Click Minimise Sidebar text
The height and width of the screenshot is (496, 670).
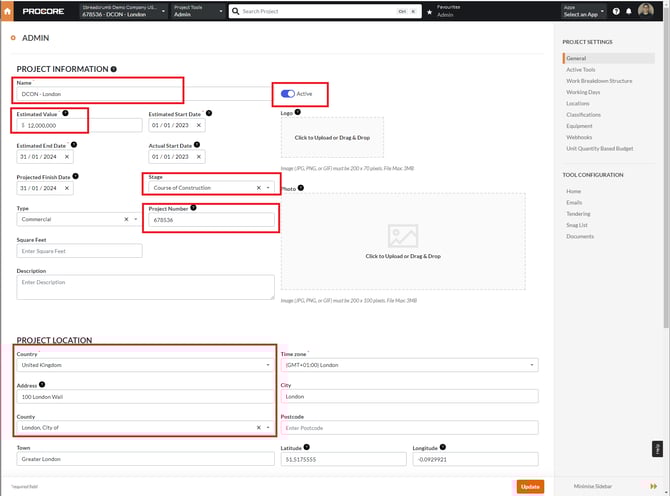point(593,486)
